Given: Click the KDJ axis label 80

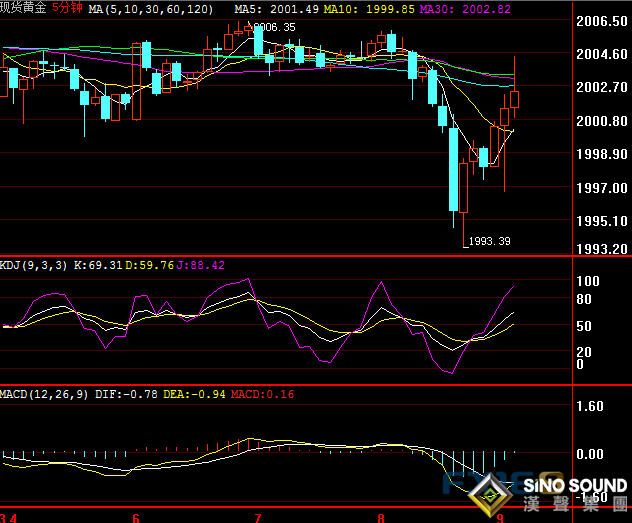Looking at the screenshot, I should coord(584,299).
